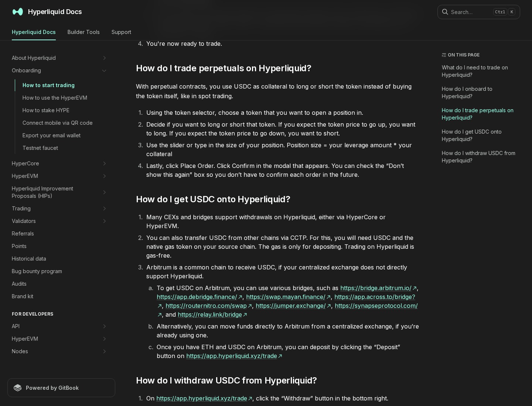
Task: Expand the Hyperliquid Improvement Proposals section
Action: point(104,192)
